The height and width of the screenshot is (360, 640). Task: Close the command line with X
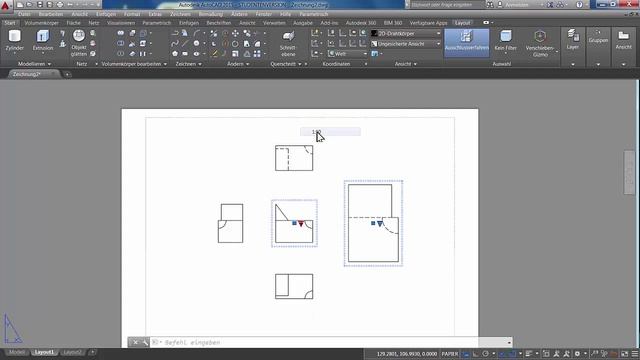tap(135, 342)
